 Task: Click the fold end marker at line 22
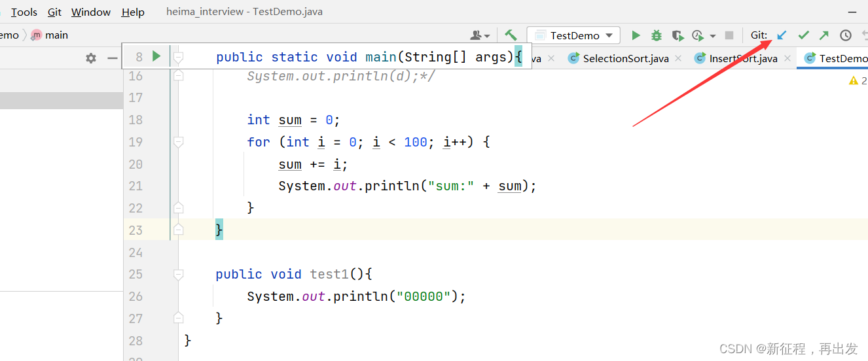click(x=179, y=208)
